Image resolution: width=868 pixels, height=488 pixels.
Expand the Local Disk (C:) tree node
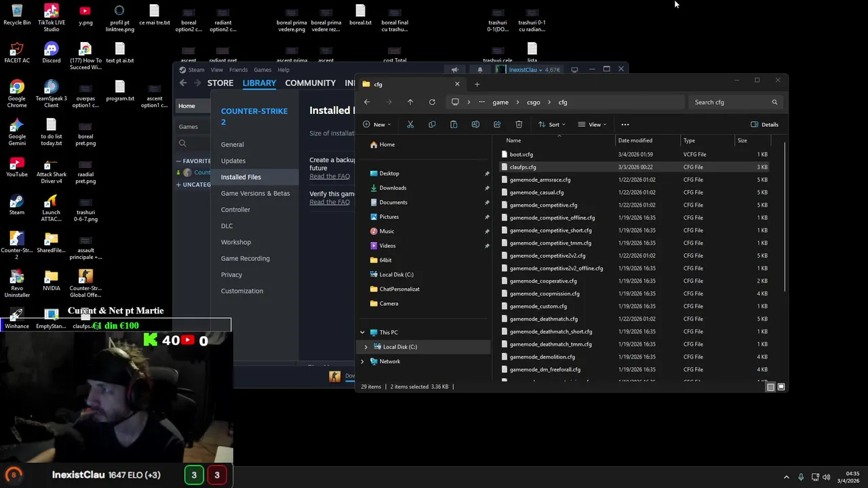[x=366, y=347]
